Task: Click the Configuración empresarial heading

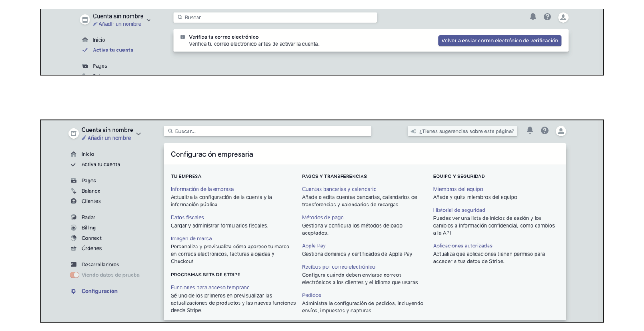Action: 213,154
